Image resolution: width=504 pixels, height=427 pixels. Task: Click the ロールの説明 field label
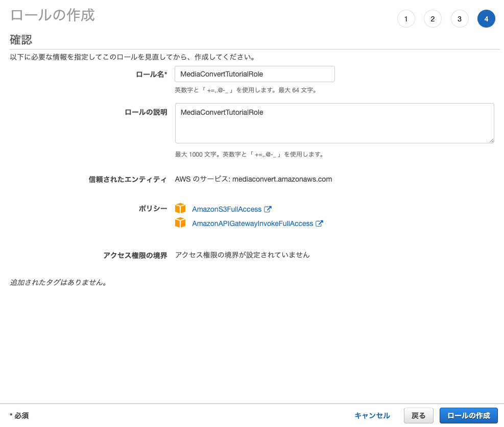click(x=146, y=112)
